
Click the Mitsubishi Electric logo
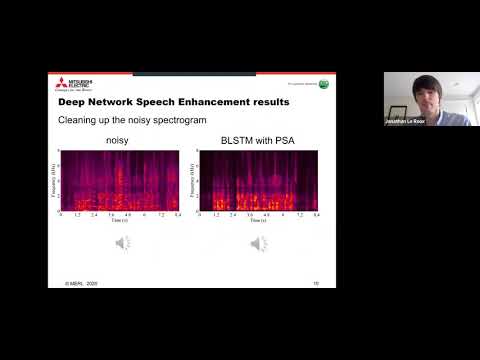(74, 84)
